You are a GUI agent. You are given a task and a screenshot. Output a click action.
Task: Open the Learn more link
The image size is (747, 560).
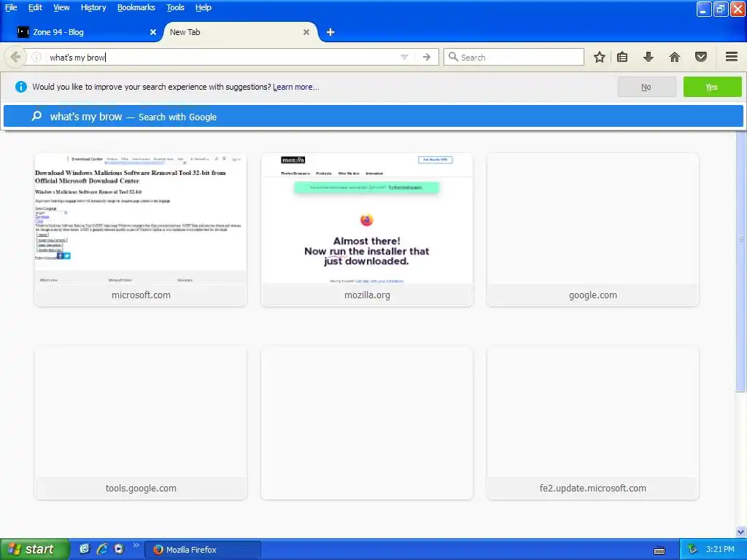(x=296, y=87)
